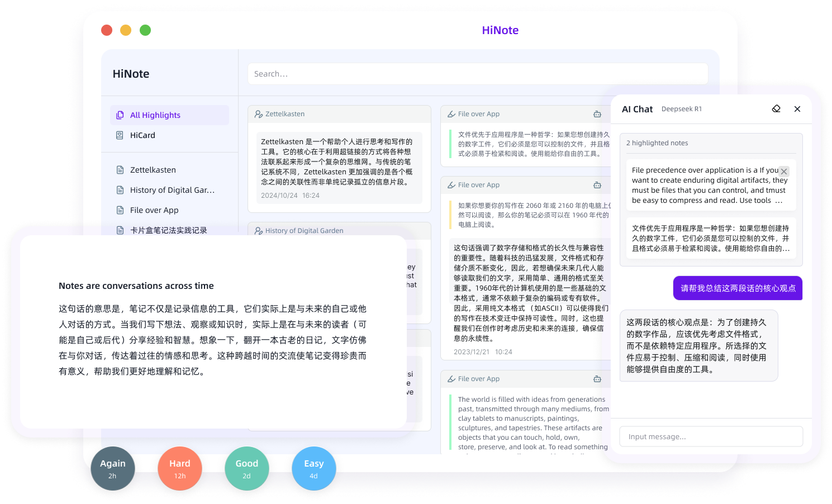832x504 pixels.
Task: Click the document icon beside 卡片盒笔记法实践记录
Action: point(119,230)
